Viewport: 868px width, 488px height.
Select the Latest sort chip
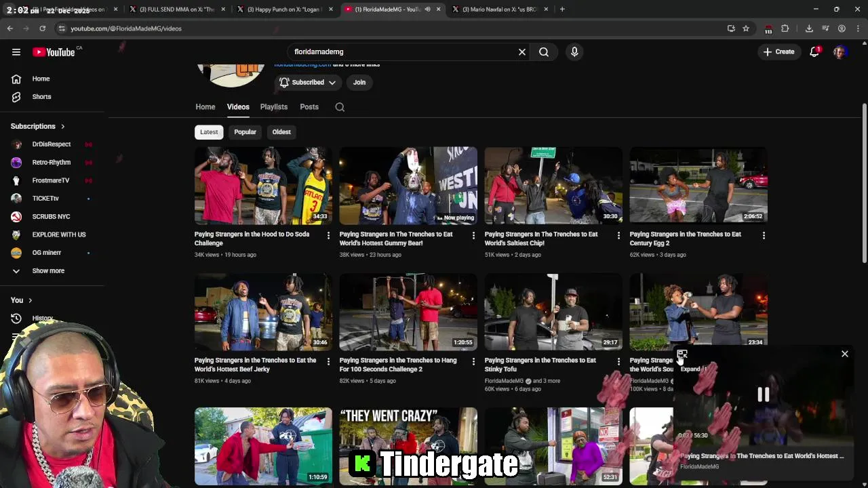point(209,132)
